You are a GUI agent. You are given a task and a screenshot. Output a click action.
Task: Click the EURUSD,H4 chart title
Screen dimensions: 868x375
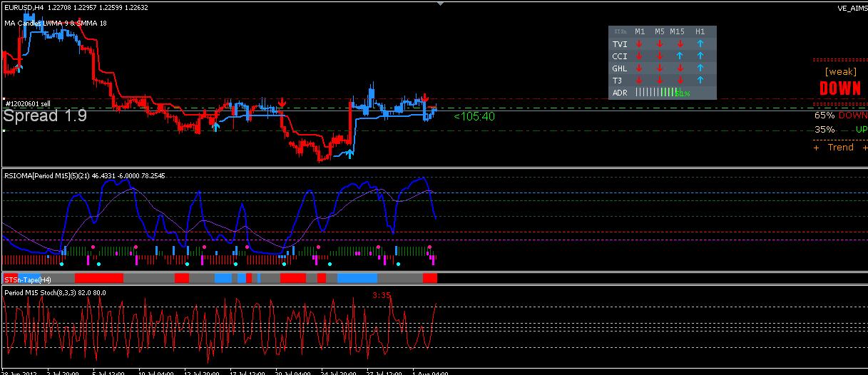23,8
